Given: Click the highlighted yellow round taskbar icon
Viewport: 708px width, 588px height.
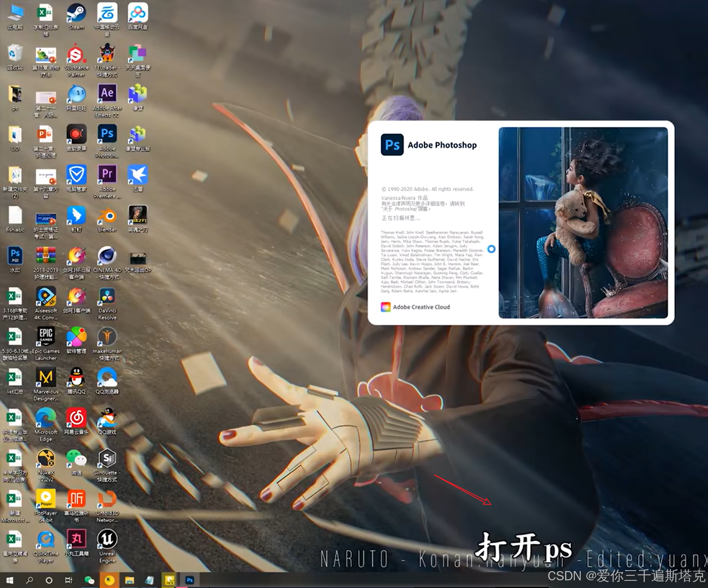Looking at the screenshot, I should pos(109,580).
